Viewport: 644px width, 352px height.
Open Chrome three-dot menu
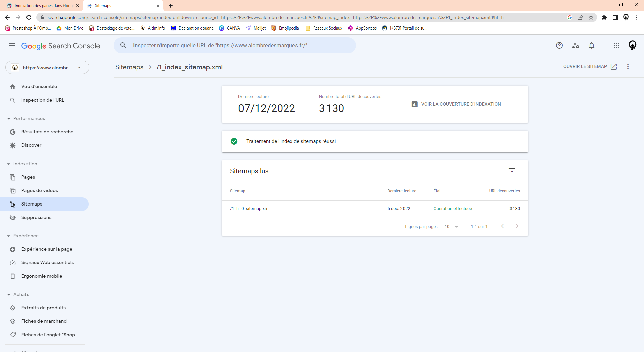tap(637, 17)
